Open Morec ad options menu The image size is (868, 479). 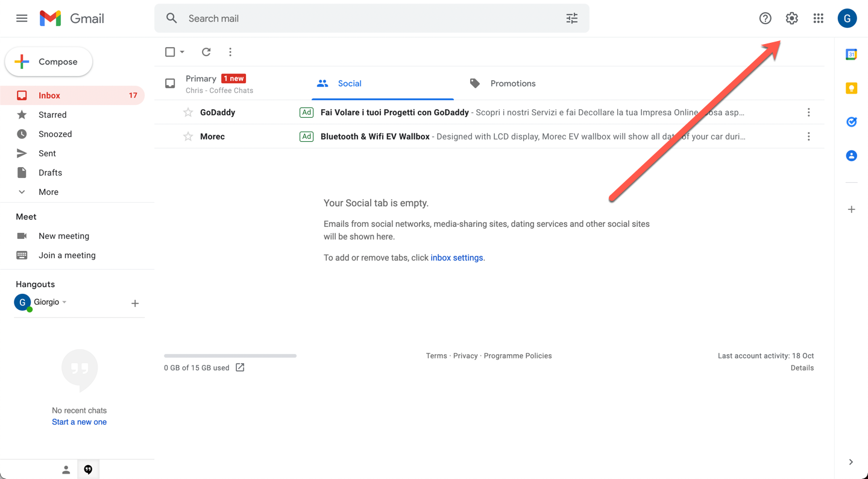[x=809, y=136]
